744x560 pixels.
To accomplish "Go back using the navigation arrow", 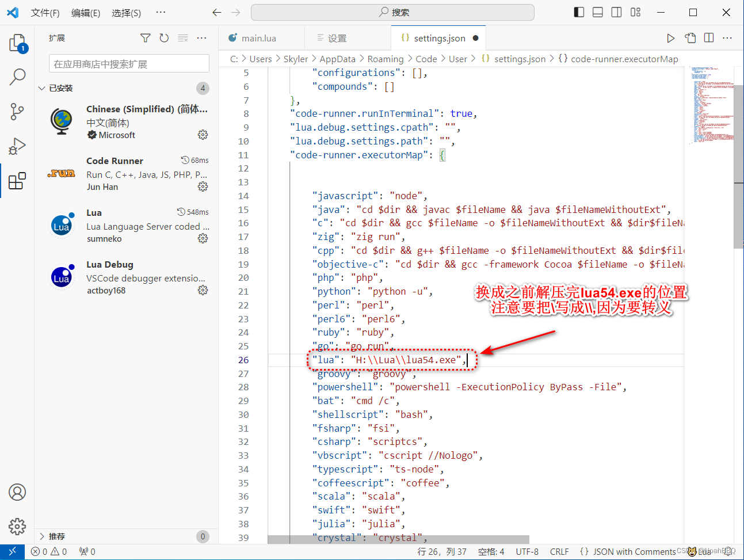I will point(217,12).
